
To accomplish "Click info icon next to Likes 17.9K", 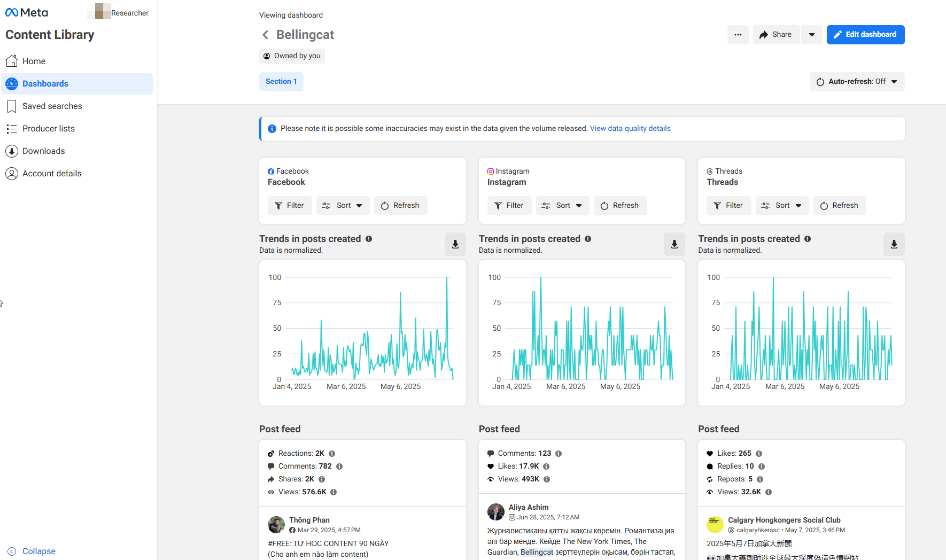I will point(546,466).
